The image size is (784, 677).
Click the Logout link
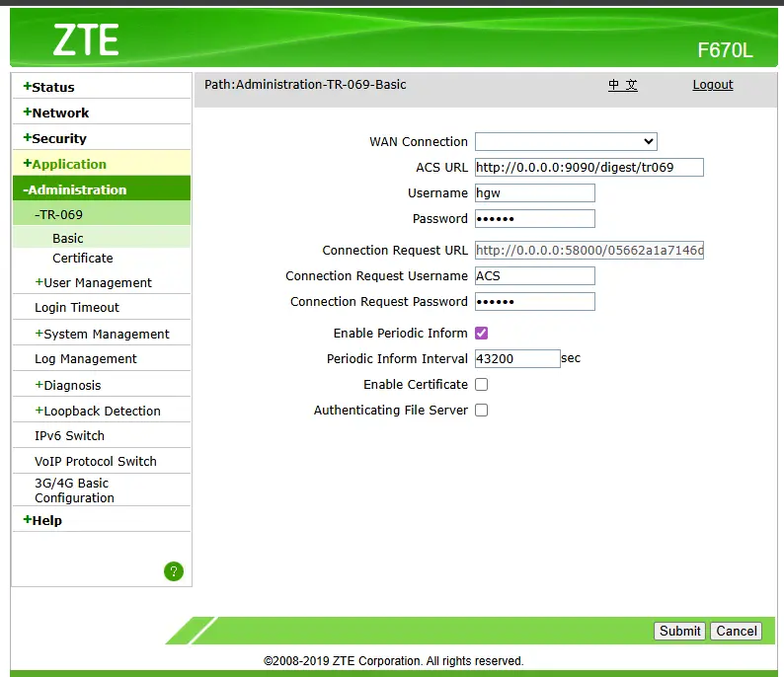[x=713, y=85]
